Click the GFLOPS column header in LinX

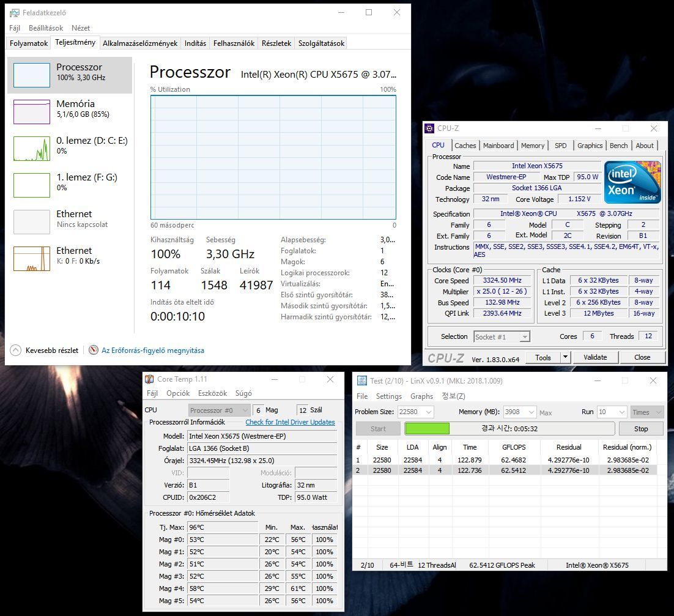coord(514,447)
